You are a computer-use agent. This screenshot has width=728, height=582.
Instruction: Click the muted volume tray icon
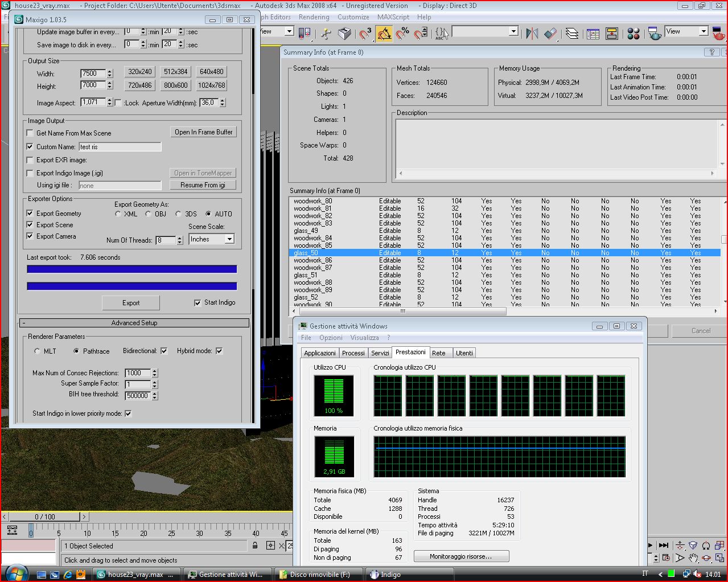tap(697, 575)
